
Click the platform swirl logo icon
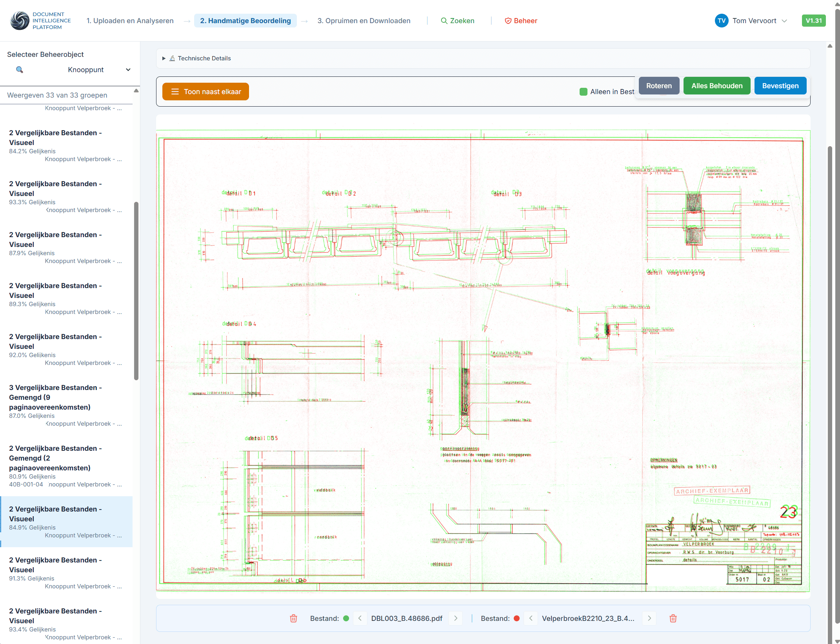tap(20, 21)
